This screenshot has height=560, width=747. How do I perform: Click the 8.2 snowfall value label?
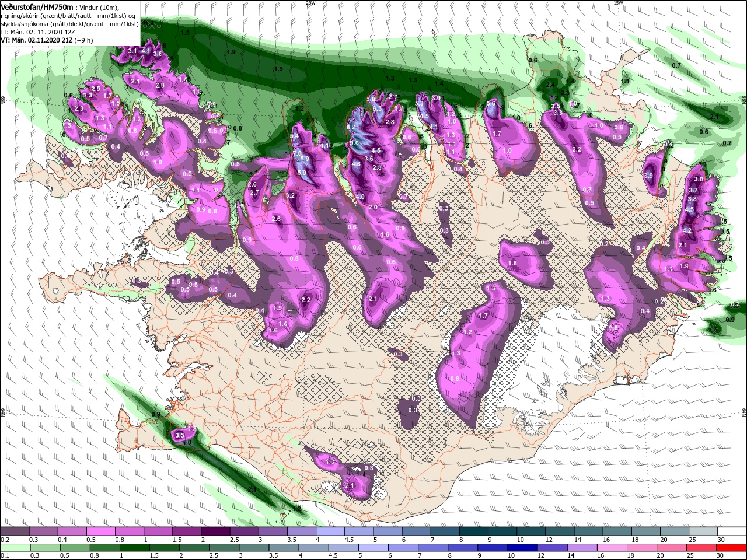tap(351, 127)
